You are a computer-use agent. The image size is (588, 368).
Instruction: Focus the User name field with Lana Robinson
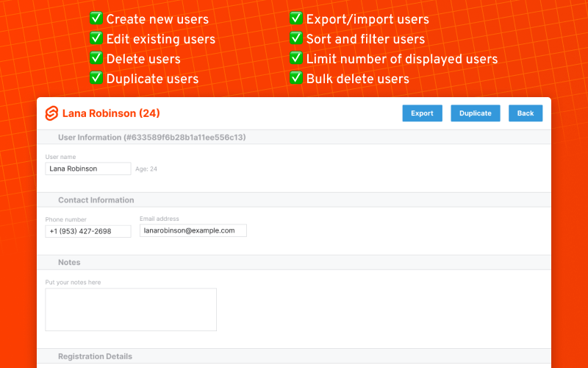87,169
